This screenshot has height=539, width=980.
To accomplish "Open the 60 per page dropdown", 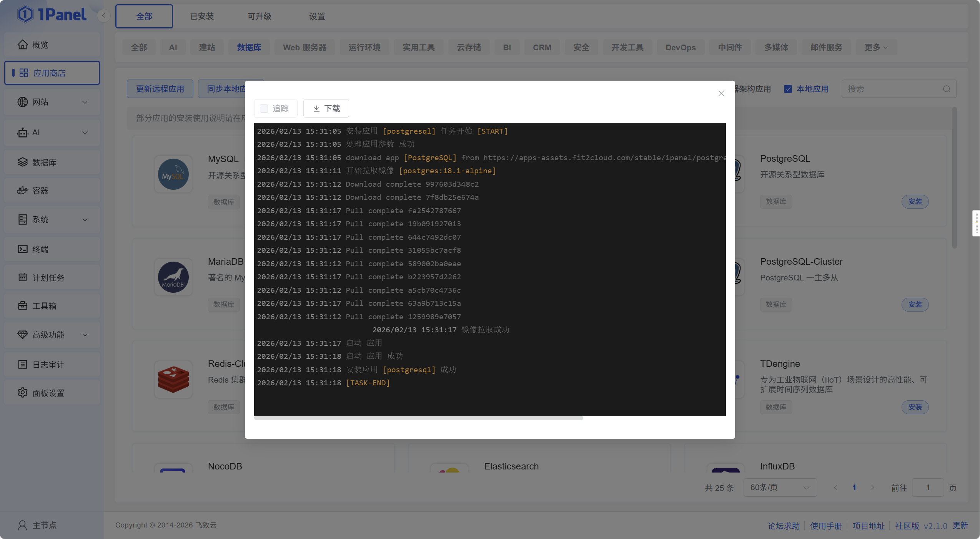I will click(780, 488).
